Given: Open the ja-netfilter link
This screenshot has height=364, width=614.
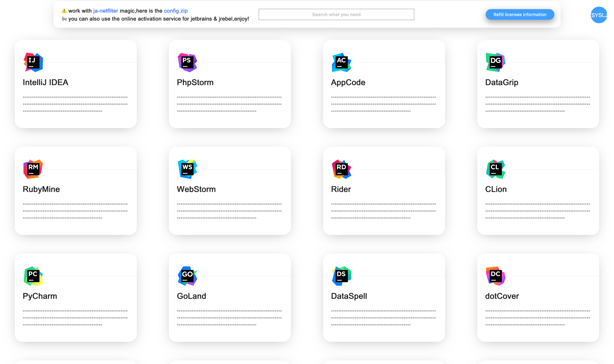Looking at the screenshot, I should coord(106,11).
